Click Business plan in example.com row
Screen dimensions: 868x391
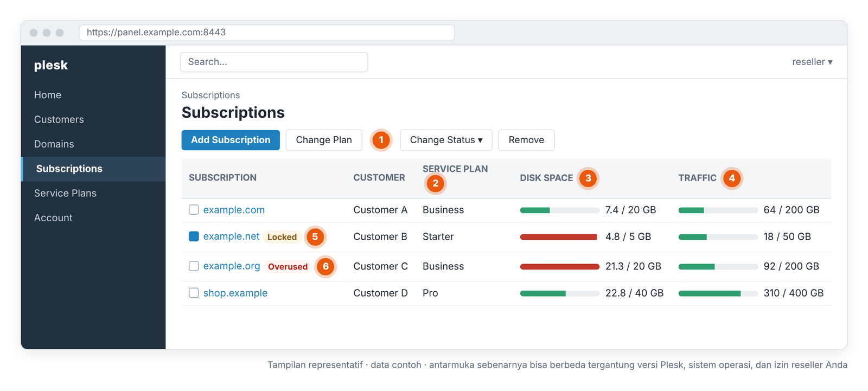pos(443,210)
